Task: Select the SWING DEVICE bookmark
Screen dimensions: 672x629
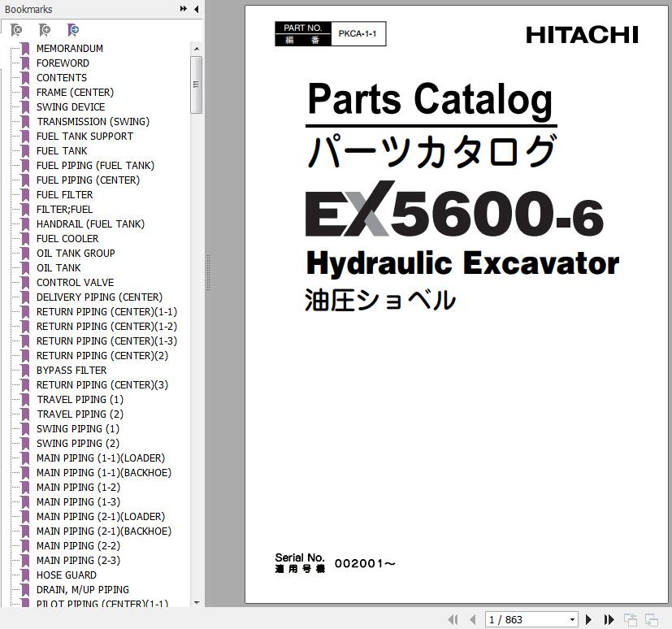Action: [x=71, y=106]
